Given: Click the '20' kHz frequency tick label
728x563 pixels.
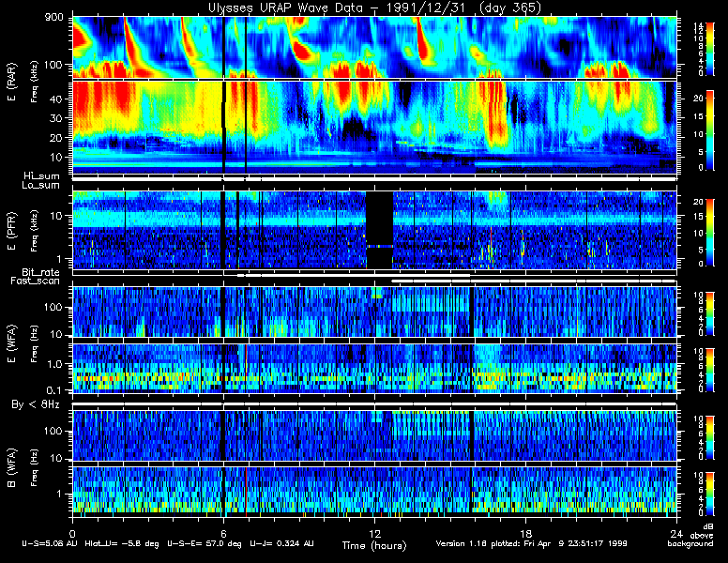Looking at the screenshot, I should pyautogui.click(x=55, y=138).
